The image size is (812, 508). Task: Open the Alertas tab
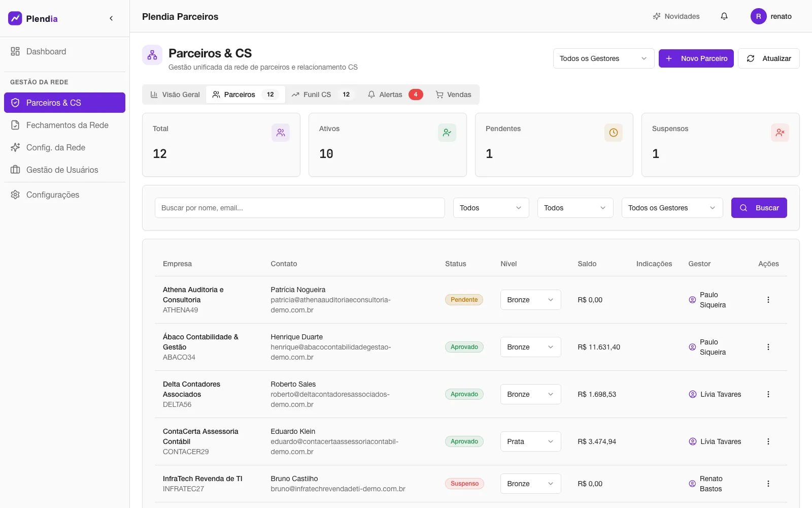click(x=395, y=94)
